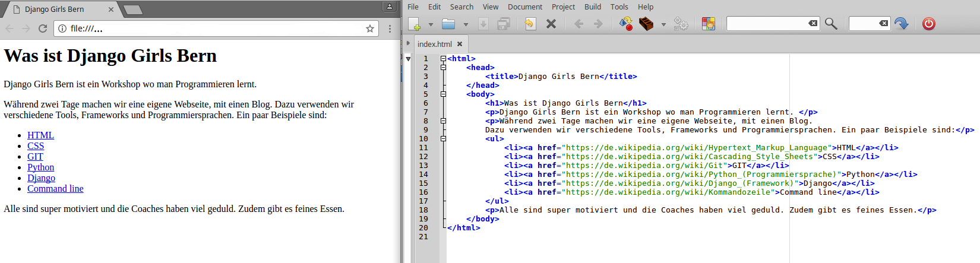The image size is (980, 263).
Task: Click line number 11 in the gutter
Action: pos(423,148)
